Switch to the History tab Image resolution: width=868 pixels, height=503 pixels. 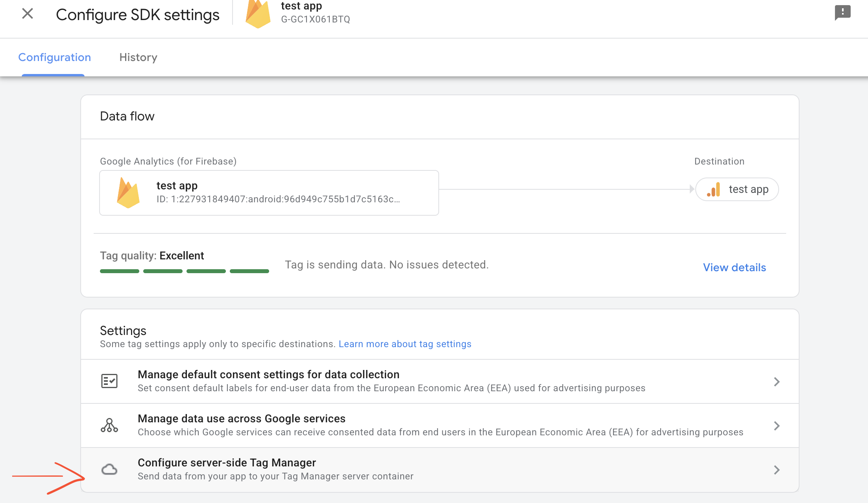click(138, 57)
